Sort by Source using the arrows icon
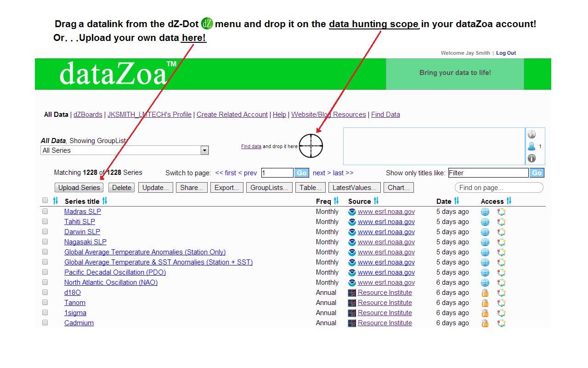The image size is (588, 368). click(x=376, y=201)
